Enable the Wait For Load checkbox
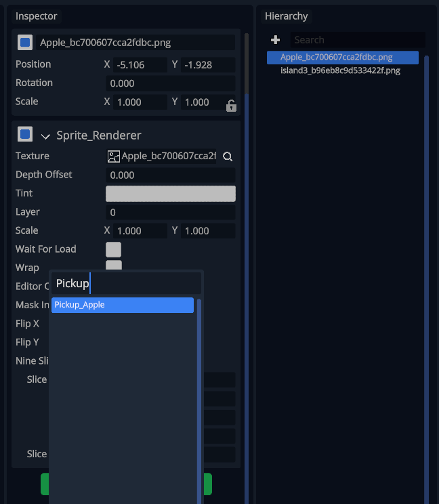This screenshot has width=439, height=504. click(x=113, y=249)
